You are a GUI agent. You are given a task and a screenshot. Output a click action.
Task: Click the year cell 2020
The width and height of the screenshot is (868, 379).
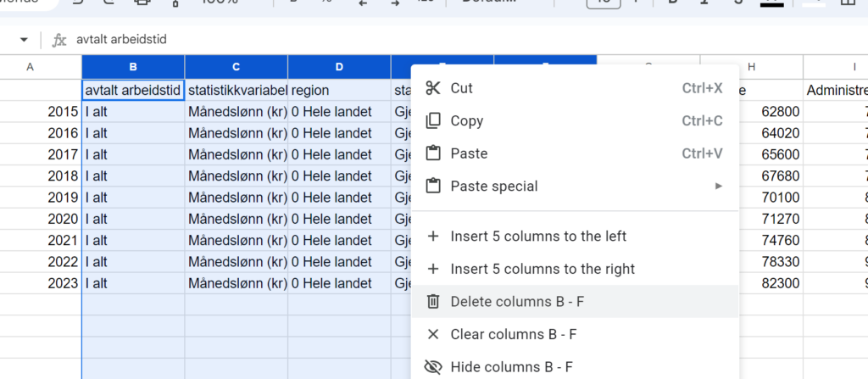pyautogui.click(x=41, y=219)
